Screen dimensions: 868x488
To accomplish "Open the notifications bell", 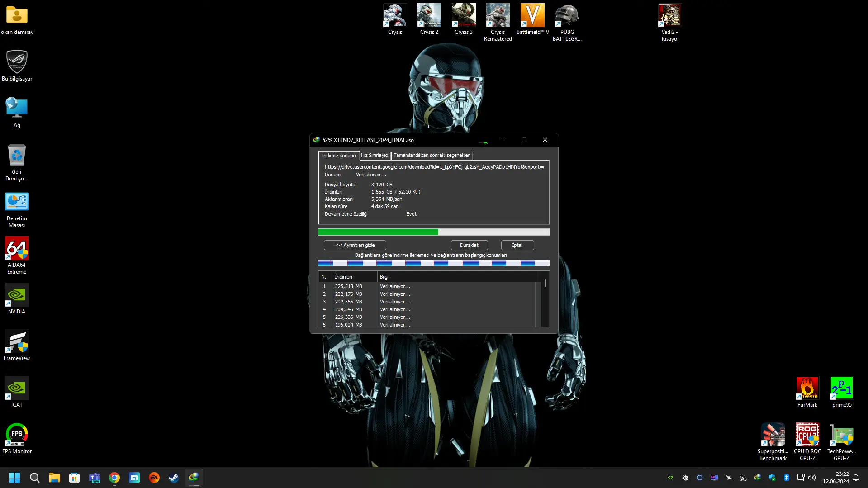I will [x=856, y=478].
